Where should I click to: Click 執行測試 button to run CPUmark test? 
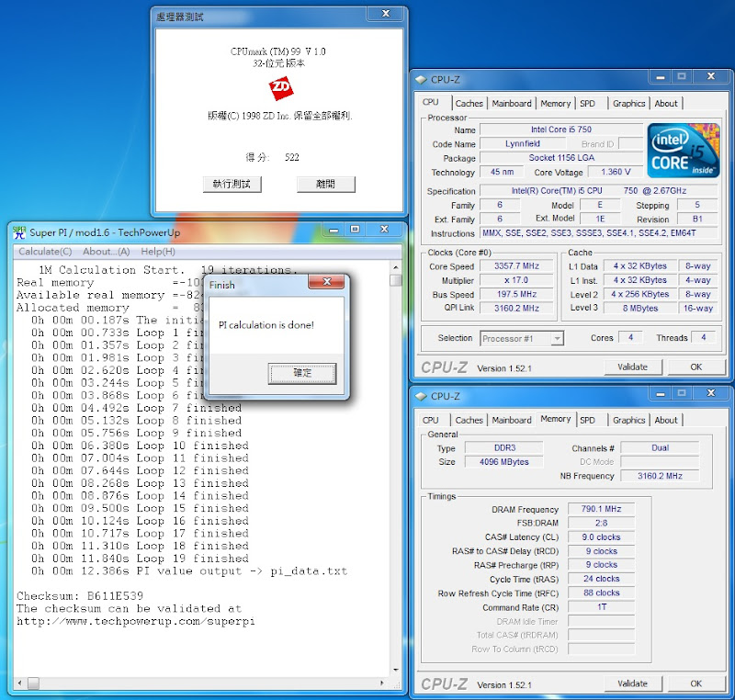click(232, 184)
